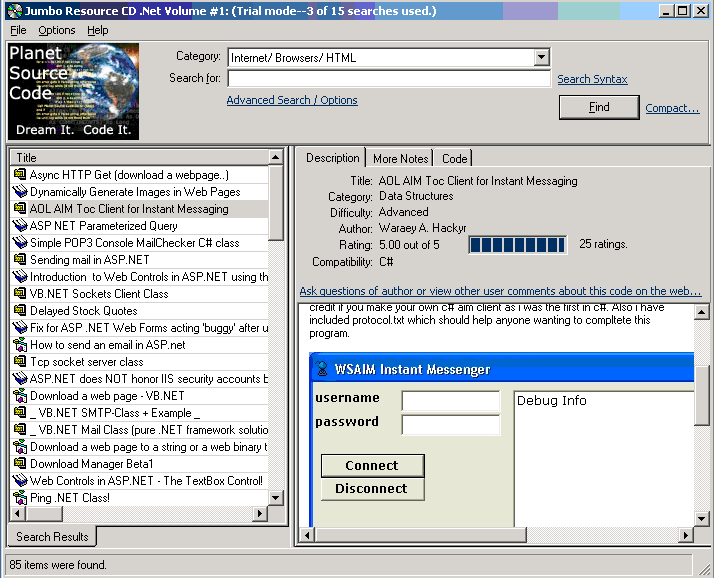Click the Debug Info text area
This screenshot has width=714, height=578.
(604, 458)
